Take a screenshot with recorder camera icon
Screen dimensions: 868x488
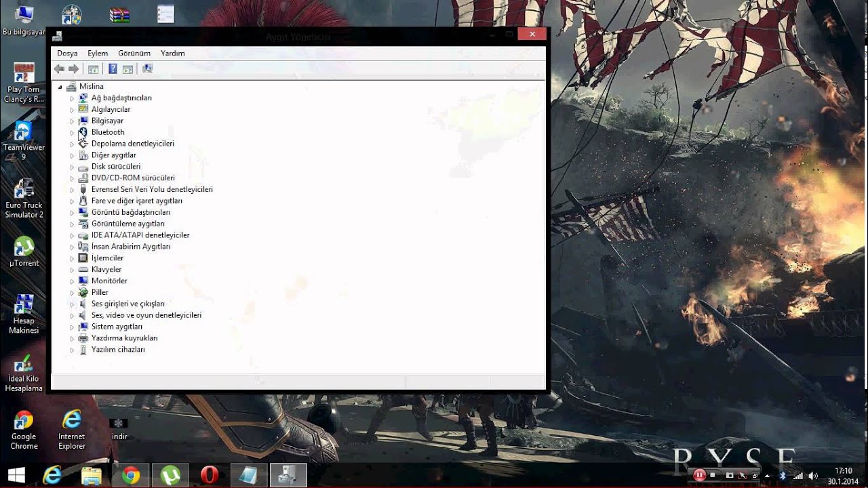point(729,476)
